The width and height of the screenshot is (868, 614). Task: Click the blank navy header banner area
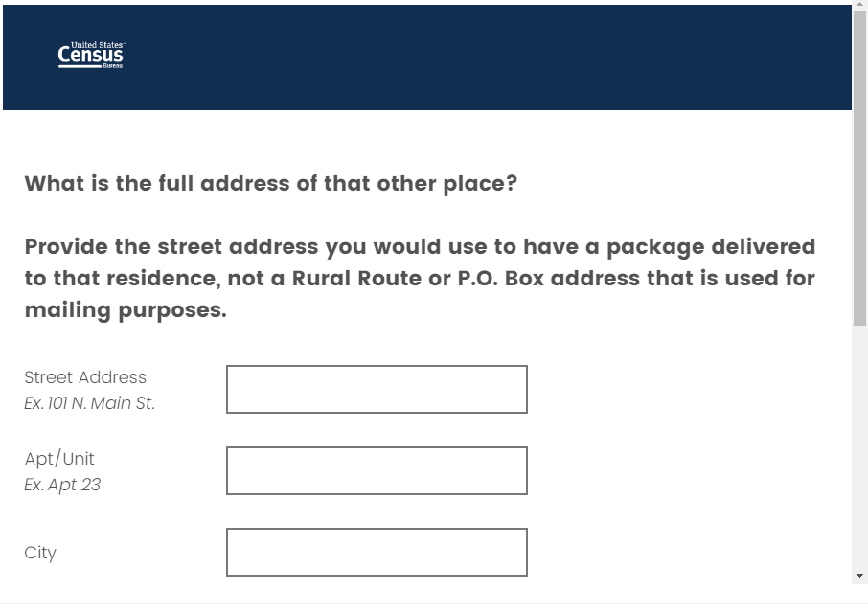479,57
